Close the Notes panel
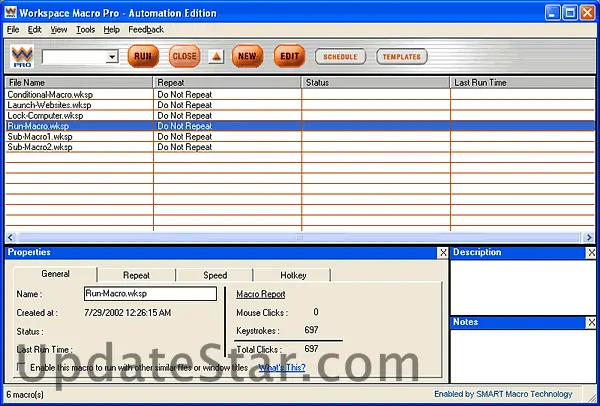The width and height of the screenshot is (600, 406). click(591, 323)
